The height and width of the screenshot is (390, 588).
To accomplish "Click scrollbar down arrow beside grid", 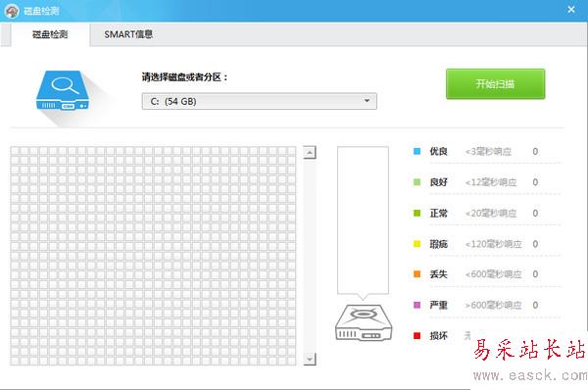I will (x=310, y=359).
